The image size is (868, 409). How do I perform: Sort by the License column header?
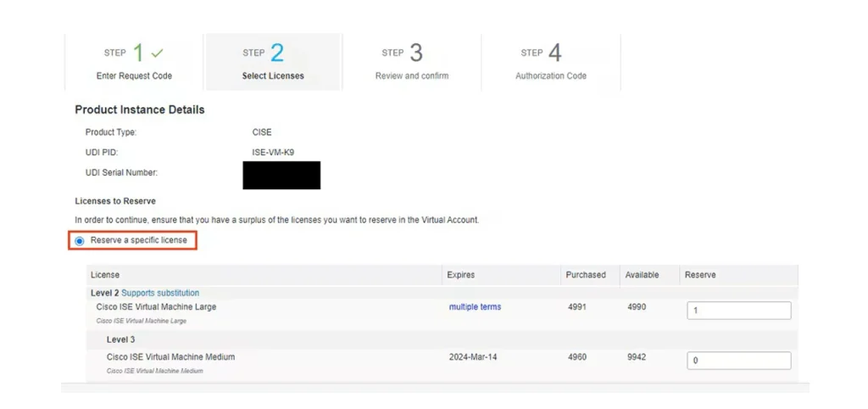coord(105,275)
